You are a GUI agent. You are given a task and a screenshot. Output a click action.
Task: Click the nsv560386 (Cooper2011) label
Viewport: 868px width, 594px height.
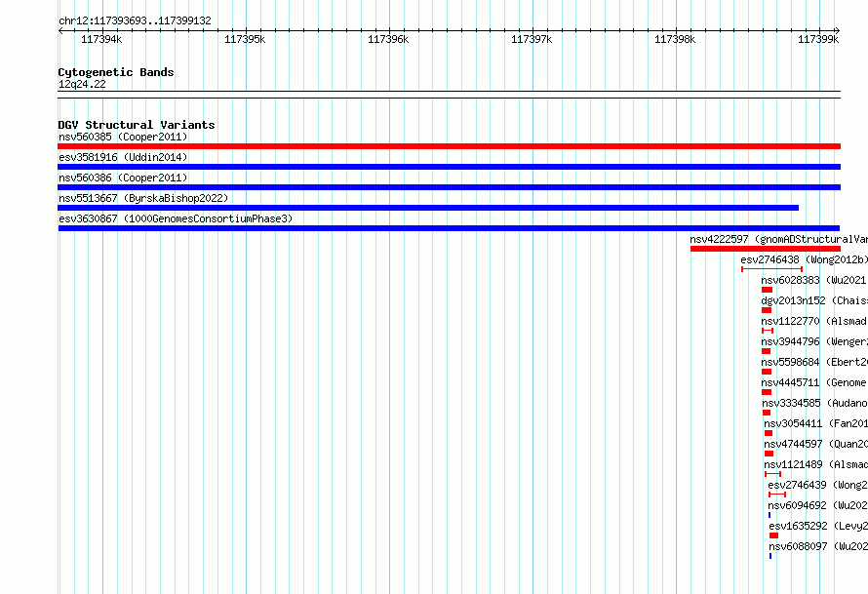coord(123,178)
